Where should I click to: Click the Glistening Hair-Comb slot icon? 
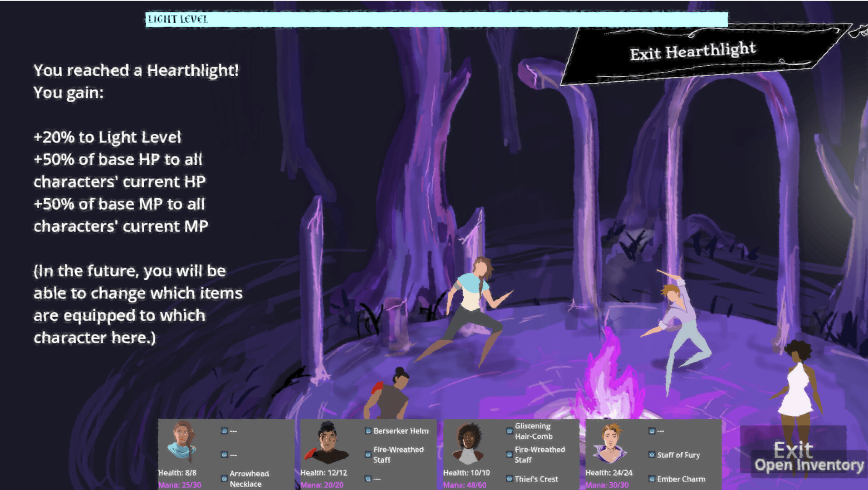[508, 431]
